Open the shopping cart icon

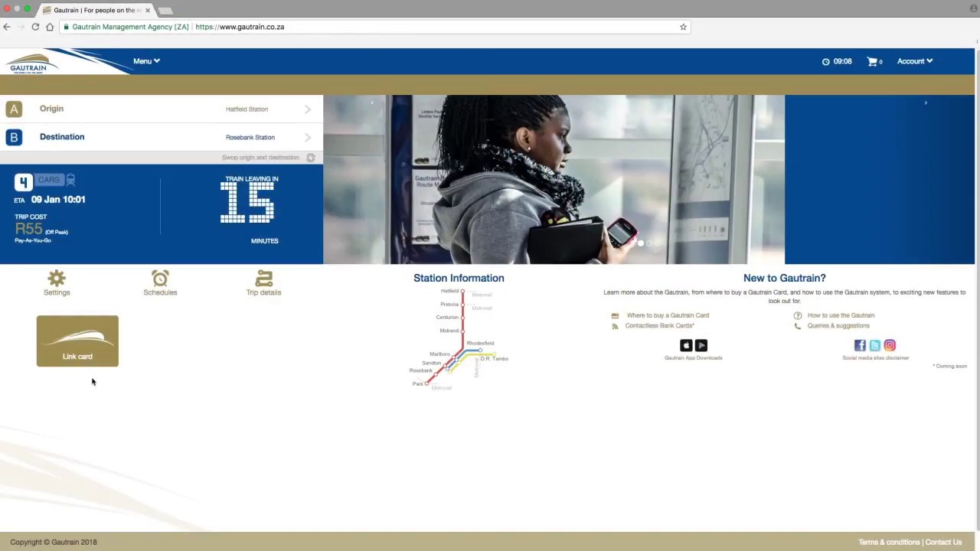click(x=872, y=61)
